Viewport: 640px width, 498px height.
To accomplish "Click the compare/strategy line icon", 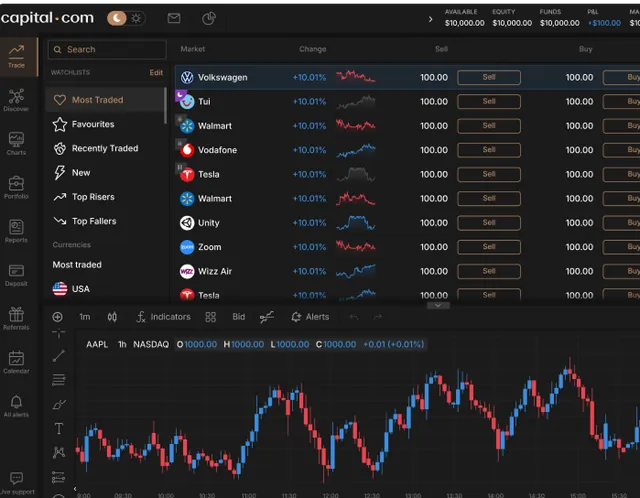I will pyautogui.click(x=267, y=317).
